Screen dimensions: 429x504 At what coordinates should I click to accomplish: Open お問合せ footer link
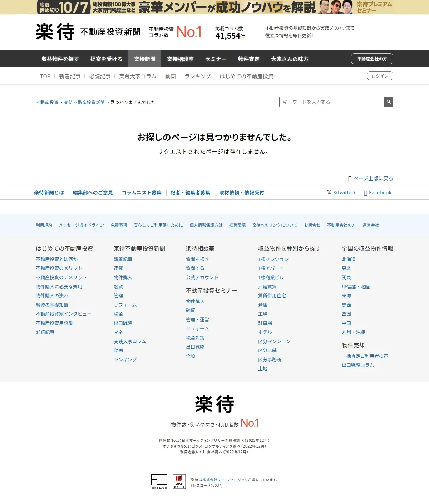pyautogui.click(x=312, y=225)
